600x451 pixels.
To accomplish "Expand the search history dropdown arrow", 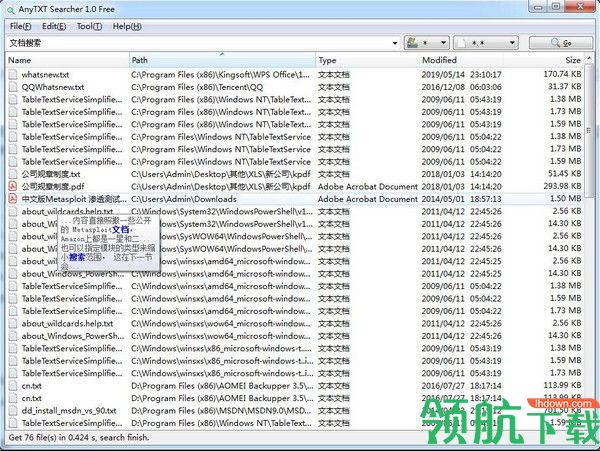I will pyautogui.click(x=395, y=43).
